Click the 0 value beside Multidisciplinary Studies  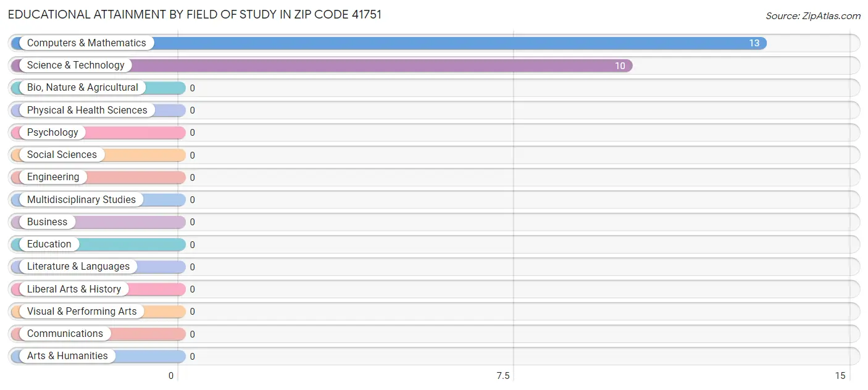[193, 200]
